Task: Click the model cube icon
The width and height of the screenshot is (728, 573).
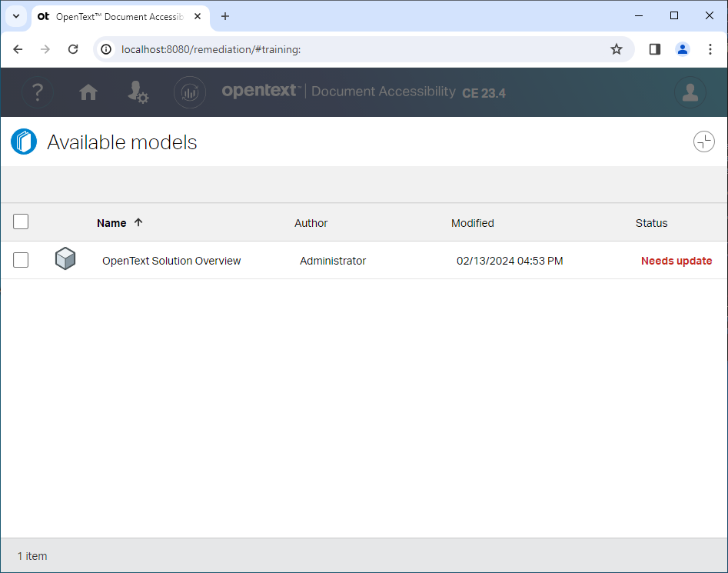Action: (x=65, y=259)
